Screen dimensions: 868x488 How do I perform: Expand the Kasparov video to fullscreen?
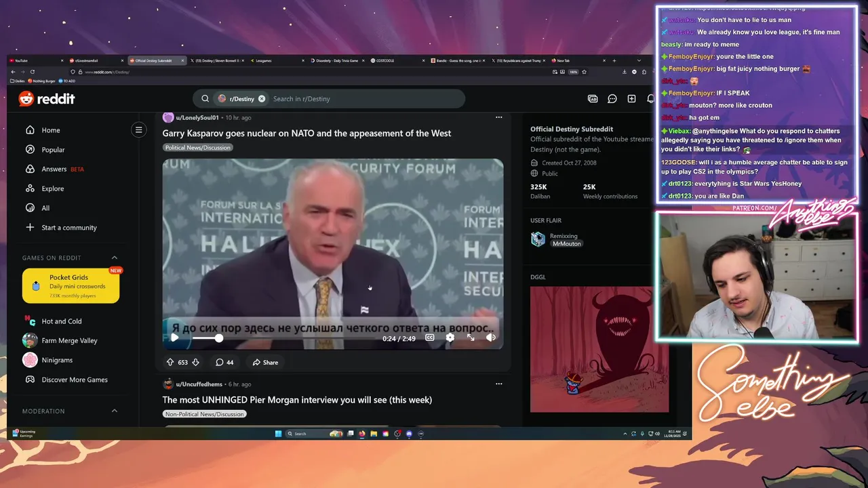(471, 338)
